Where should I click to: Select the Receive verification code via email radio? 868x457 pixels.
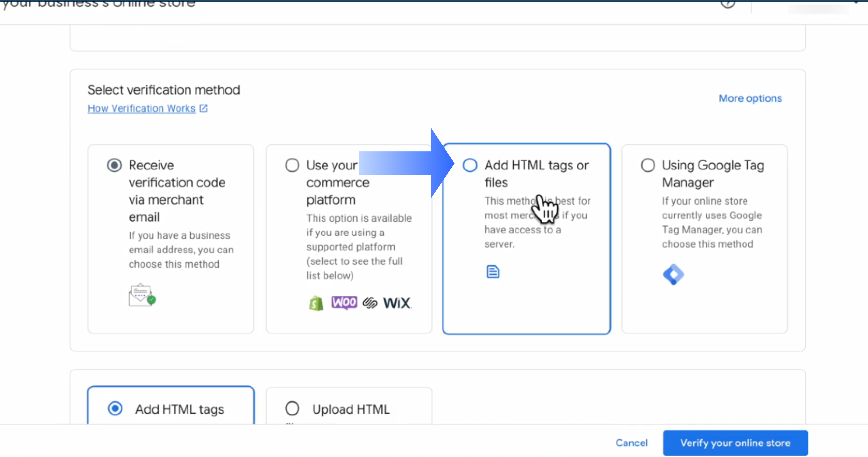pos(114,165)
